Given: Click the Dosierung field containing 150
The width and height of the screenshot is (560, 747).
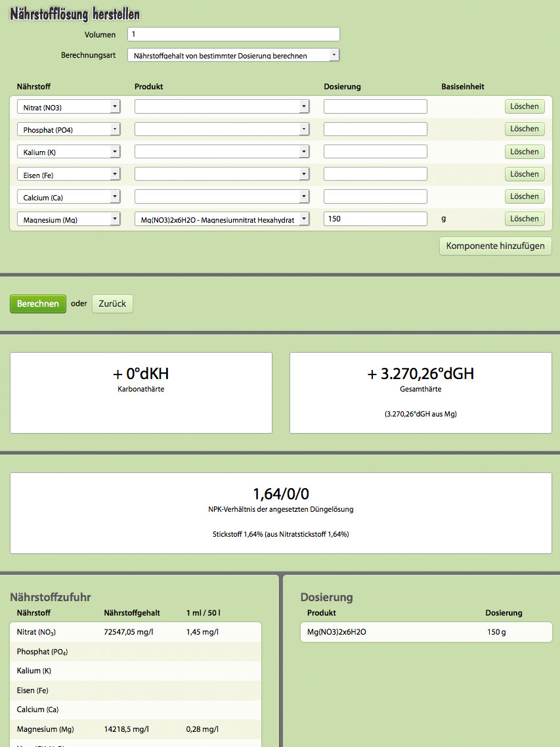Looking at the screenshot, I should click(x=375, y=219).
